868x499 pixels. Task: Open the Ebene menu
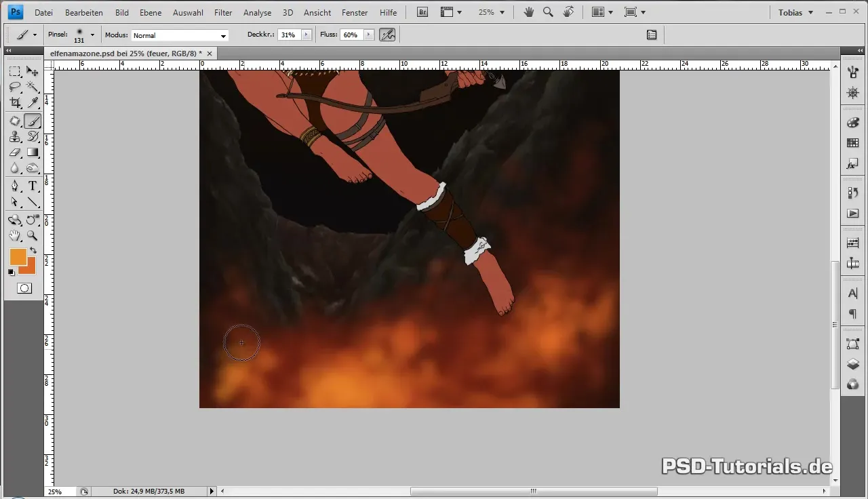coord(151,12)
